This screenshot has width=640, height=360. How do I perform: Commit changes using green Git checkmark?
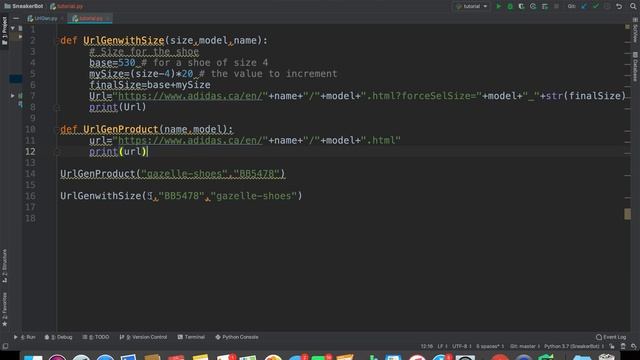(596, 7)
